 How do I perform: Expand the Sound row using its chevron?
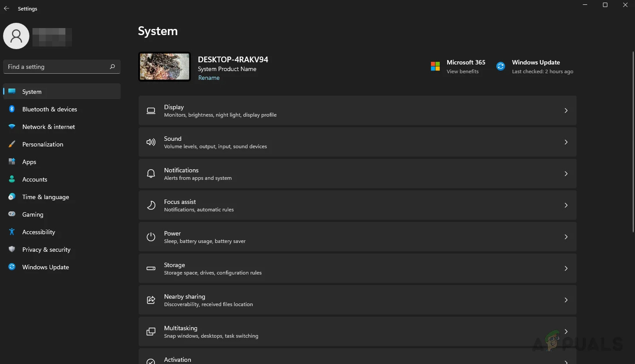click(x=566, y=142)
